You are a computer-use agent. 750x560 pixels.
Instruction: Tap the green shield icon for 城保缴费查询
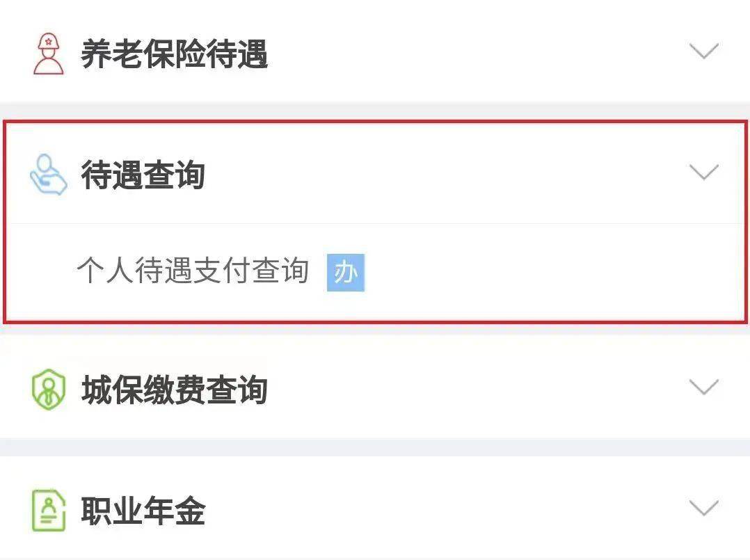[x=48, y=389]
